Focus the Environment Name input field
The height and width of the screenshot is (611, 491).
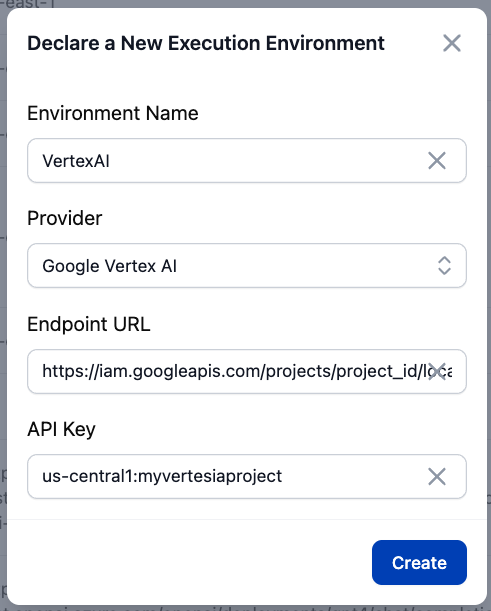click(247, 161)
